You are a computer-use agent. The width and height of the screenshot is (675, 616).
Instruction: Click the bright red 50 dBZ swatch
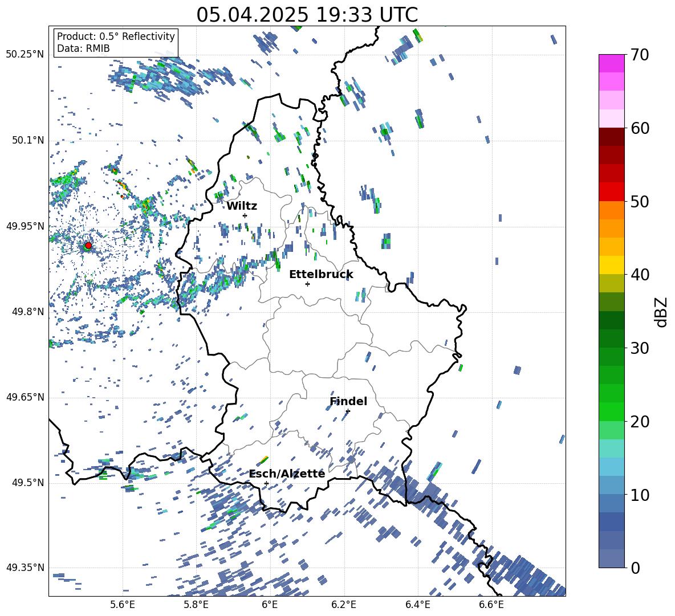(611, 192)
